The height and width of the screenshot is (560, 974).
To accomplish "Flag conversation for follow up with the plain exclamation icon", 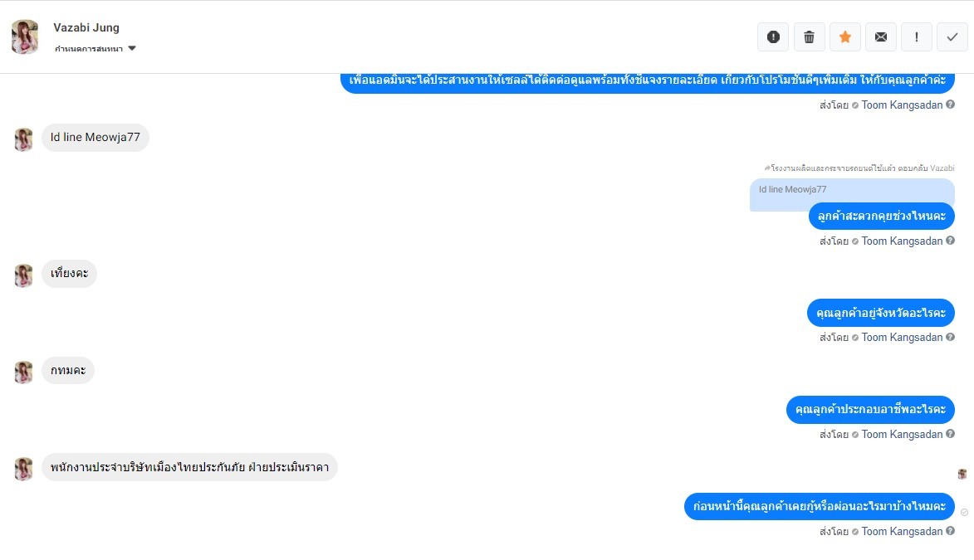I will (x=916, y=37).
